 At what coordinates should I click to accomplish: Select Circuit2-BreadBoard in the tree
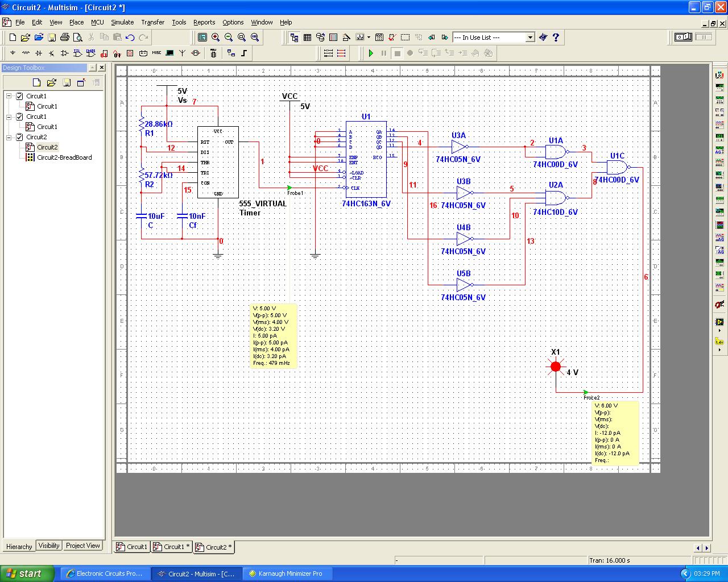coord(64,157)
